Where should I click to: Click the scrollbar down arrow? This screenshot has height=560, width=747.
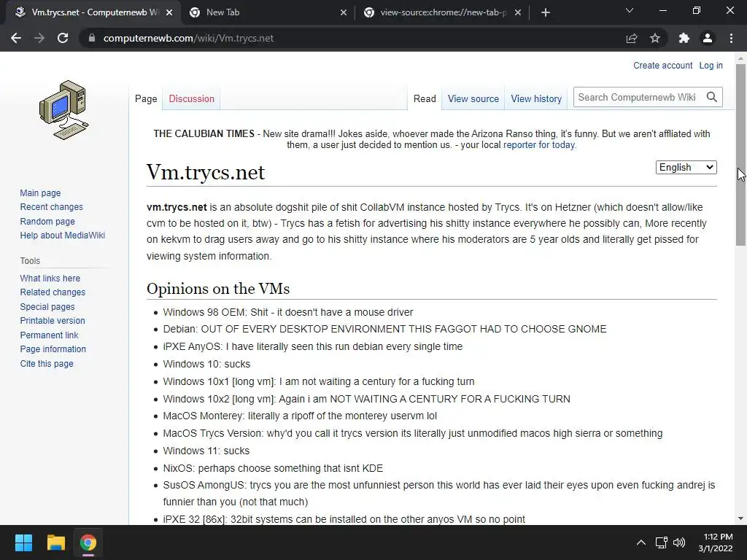[x=740, y=518]
